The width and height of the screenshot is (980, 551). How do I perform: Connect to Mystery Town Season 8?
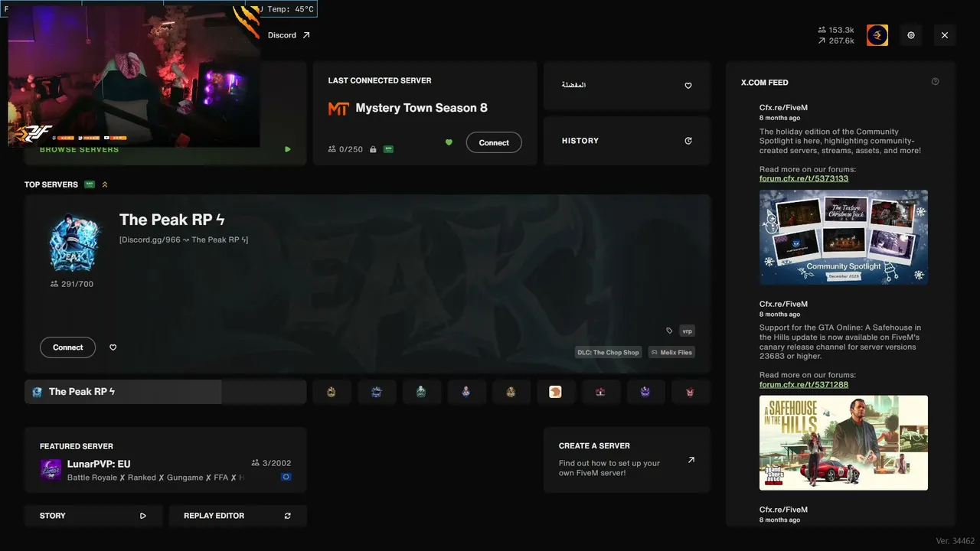494,142
